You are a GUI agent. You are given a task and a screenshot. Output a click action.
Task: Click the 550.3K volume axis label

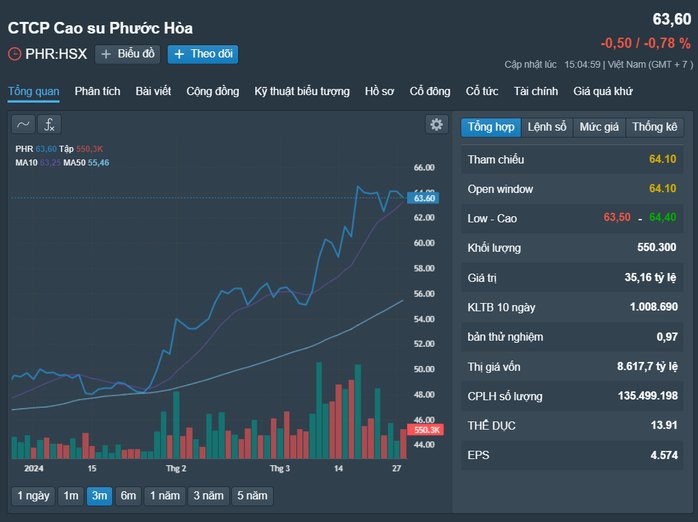point(426,430)
